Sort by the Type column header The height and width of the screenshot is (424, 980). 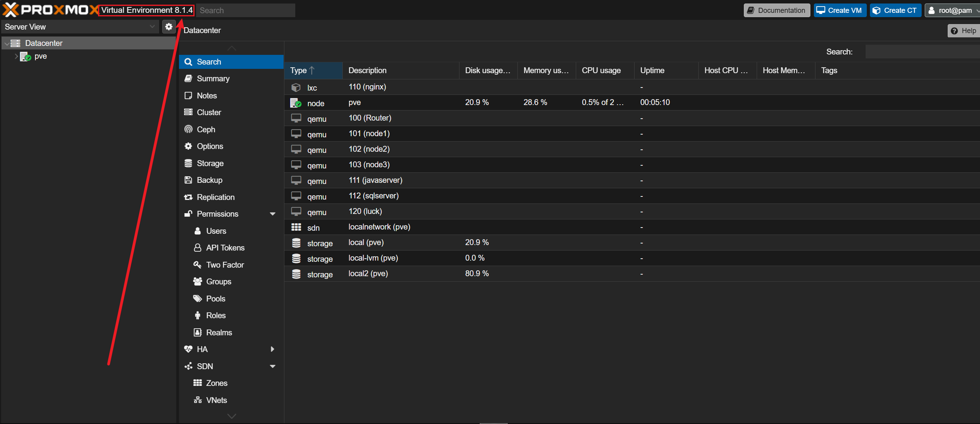point(299,70)
